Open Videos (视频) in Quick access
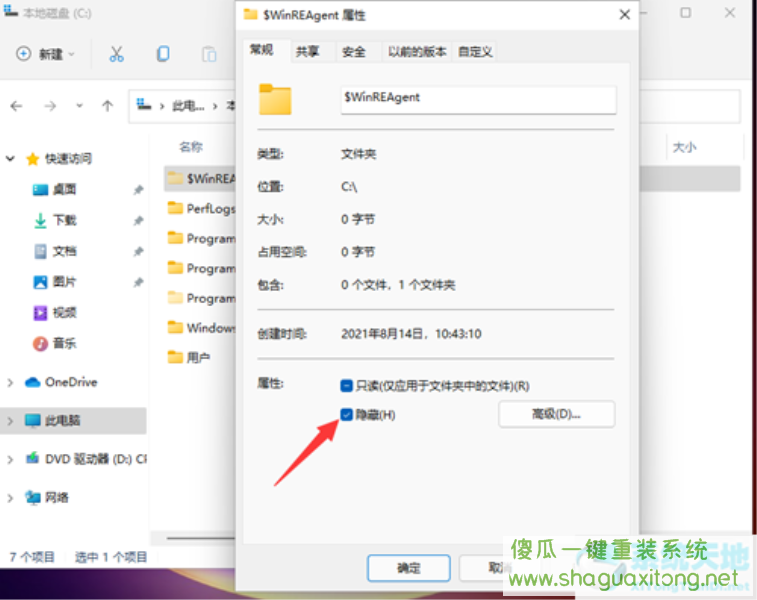 click(55, 313)
